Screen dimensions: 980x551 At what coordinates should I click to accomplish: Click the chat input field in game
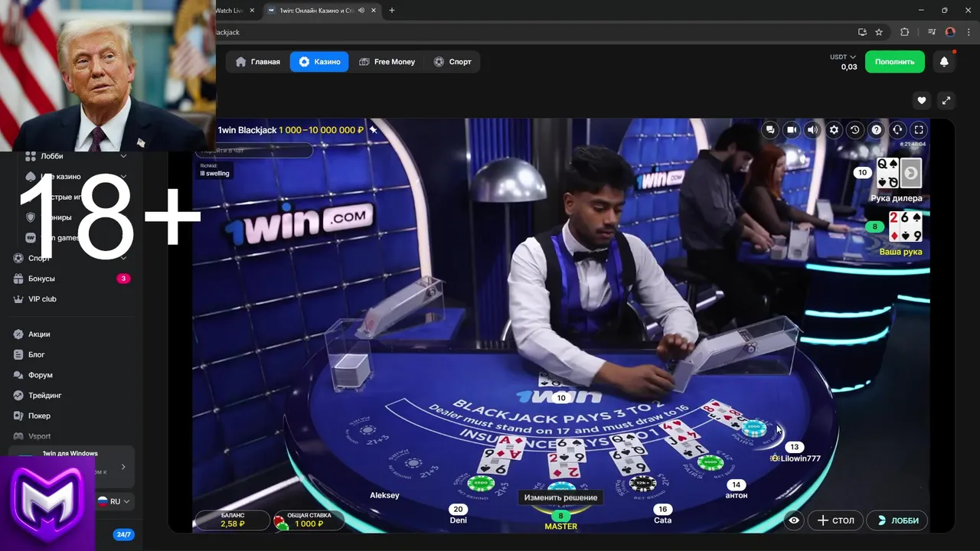pos(253,150)
